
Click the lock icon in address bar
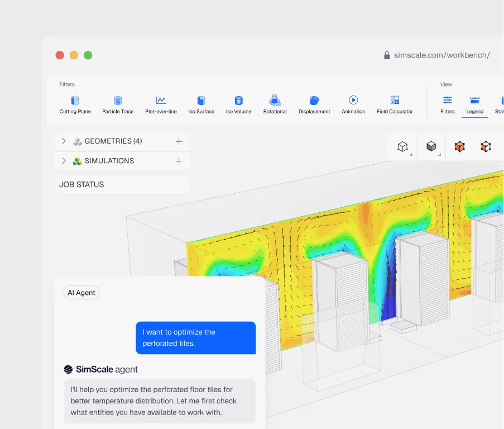(x=387, y=55)
